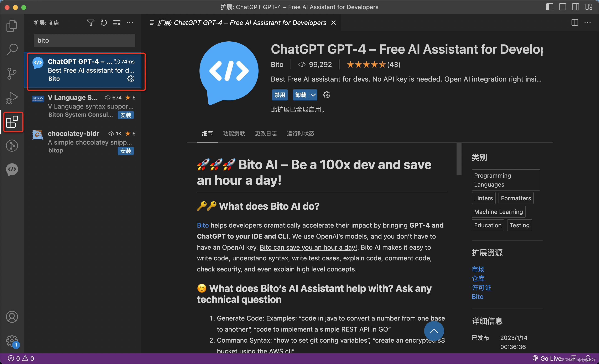This screenshot has height=364, width=599.
Task: Open the extensions sidebar more actions menu
Action: [130, 23]
